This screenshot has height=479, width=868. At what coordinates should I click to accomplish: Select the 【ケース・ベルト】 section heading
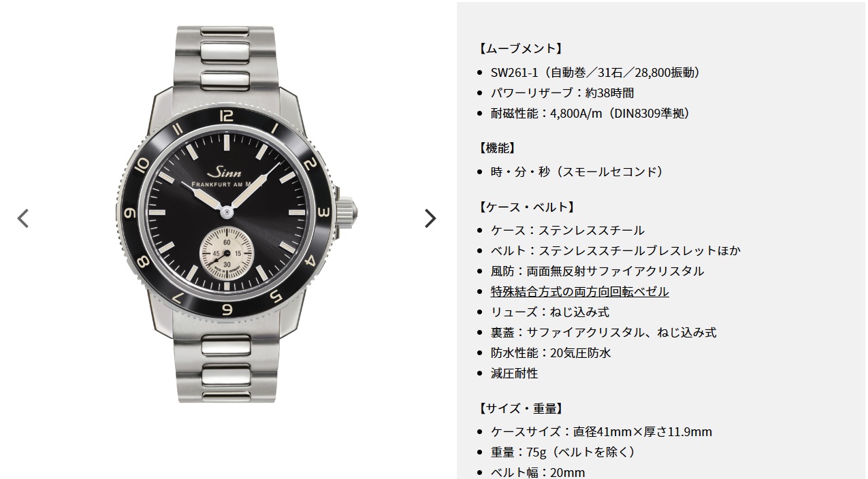pyautogui.click(x=525, y=207)
